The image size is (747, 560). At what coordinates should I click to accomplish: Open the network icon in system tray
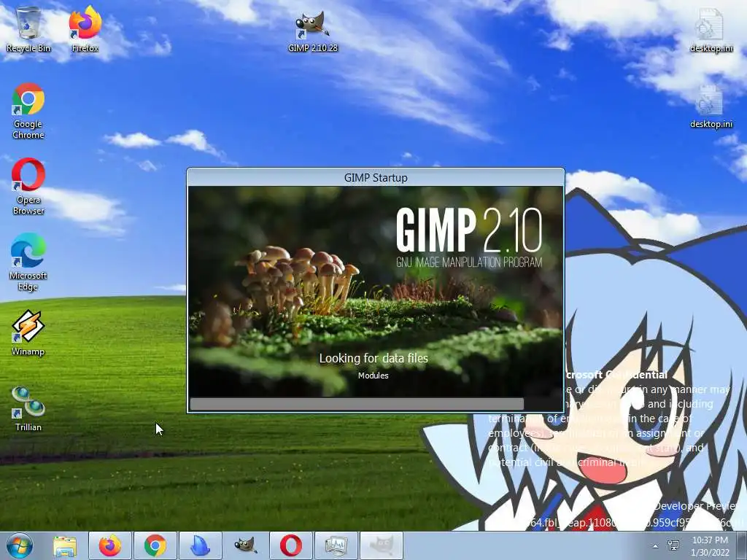(673, 545)
